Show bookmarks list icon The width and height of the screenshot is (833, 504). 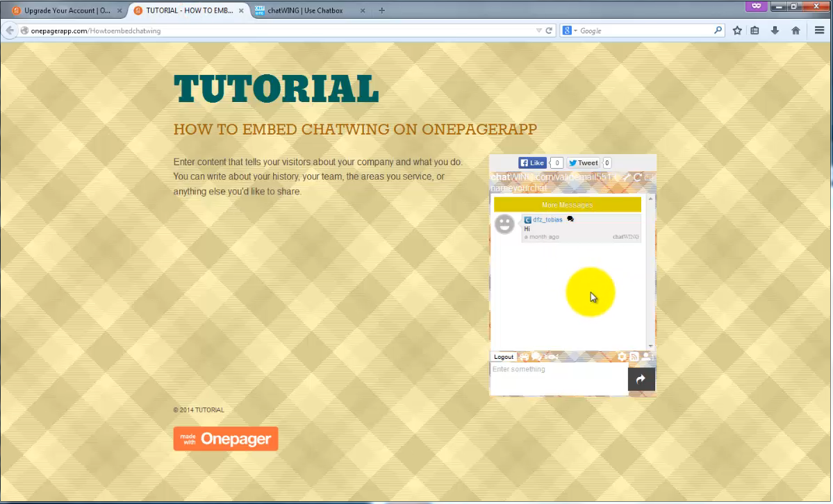755,31
